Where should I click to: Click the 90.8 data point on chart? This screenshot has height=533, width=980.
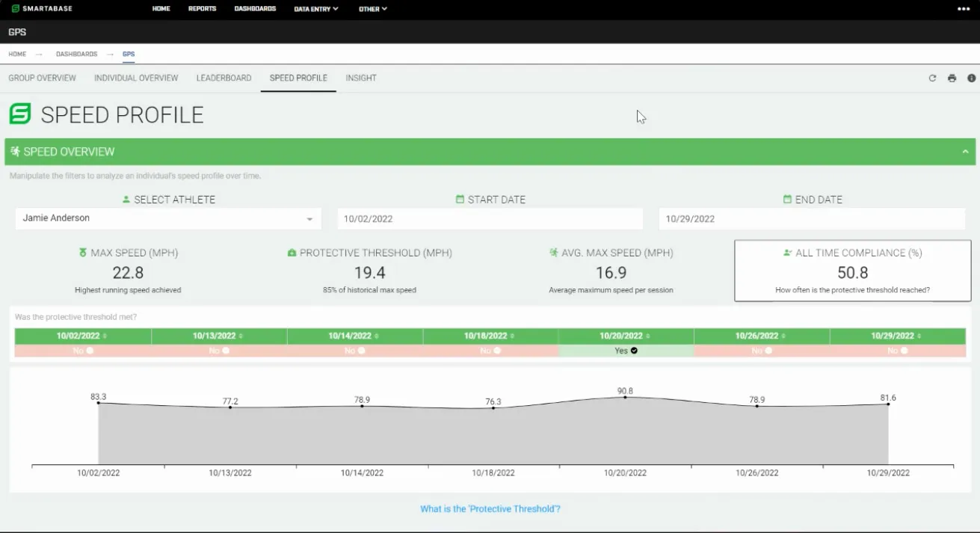[x=626, y=397]
